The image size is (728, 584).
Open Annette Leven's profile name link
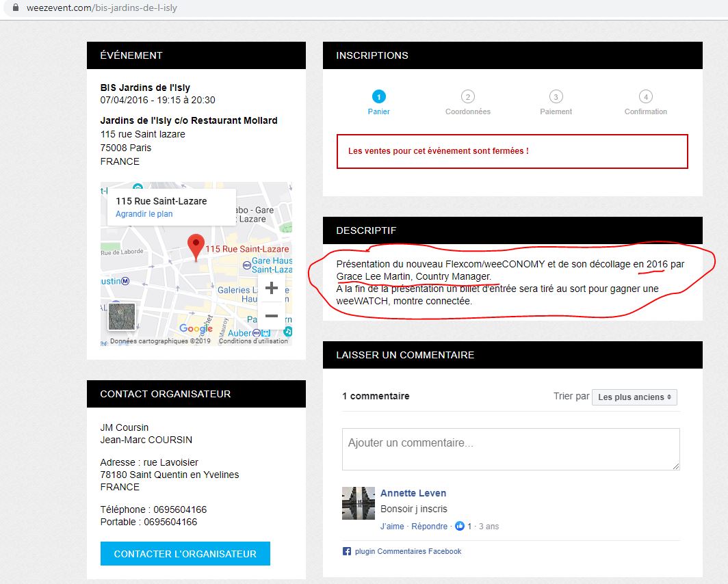[x=413, y=493]
